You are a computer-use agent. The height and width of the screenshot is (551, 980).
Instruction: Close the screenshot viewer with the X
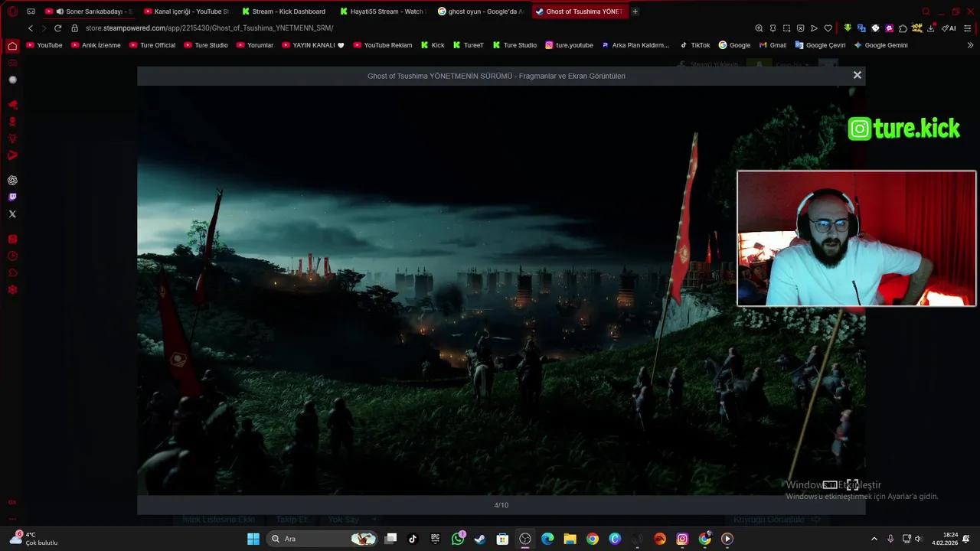pyautogui.click(x=857, y=75)
